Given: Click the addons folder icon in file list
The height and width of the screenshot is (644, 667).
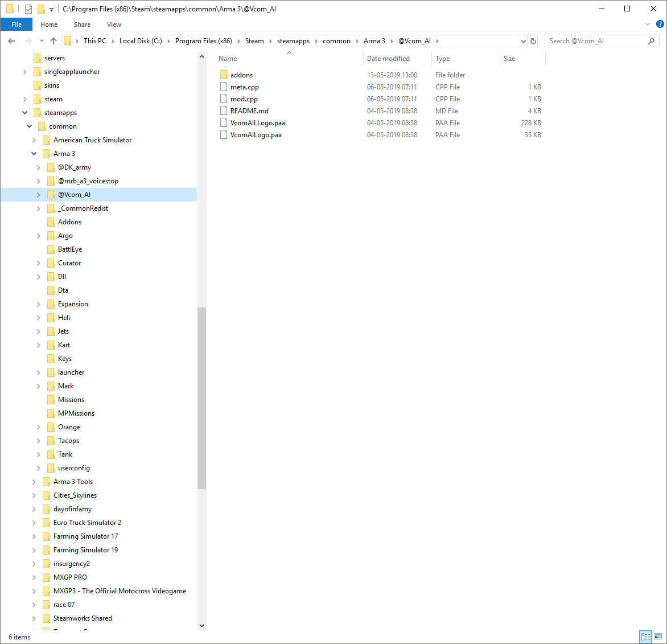Looking at the screenshot, I should click(x=224, y=75).
